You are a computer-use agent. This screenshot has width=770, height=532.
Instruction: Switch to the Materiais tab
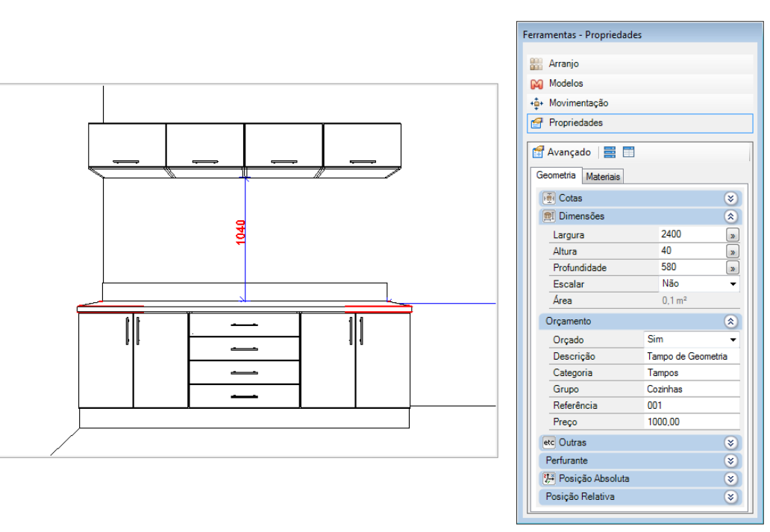click(x=603, y=177)
